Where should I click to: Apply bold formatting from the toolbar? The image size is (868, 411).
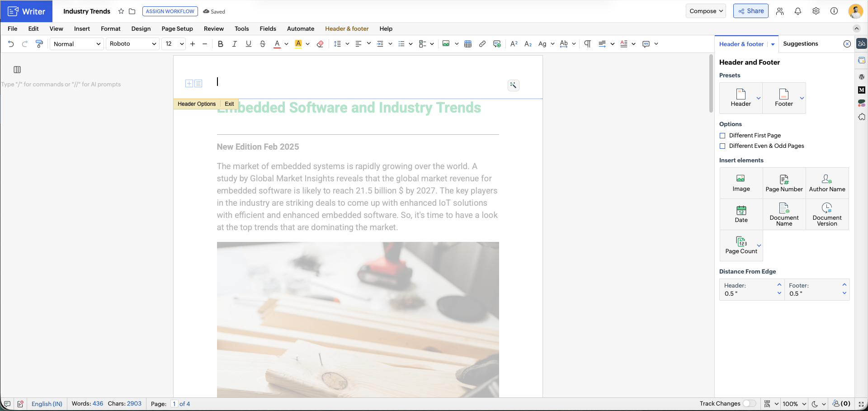coord(221,44)
